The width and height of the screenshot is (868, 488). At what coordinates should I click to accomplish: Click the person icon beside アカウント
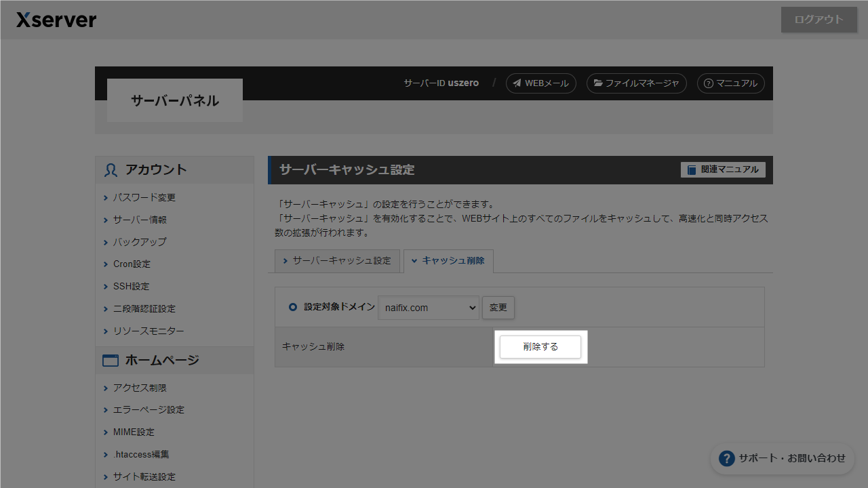(111, 170)
